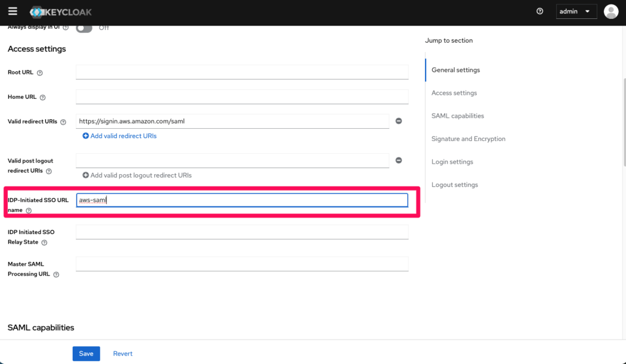
Task: Click the Revert link
Action: pyautogui.click(x=122, y=354)
